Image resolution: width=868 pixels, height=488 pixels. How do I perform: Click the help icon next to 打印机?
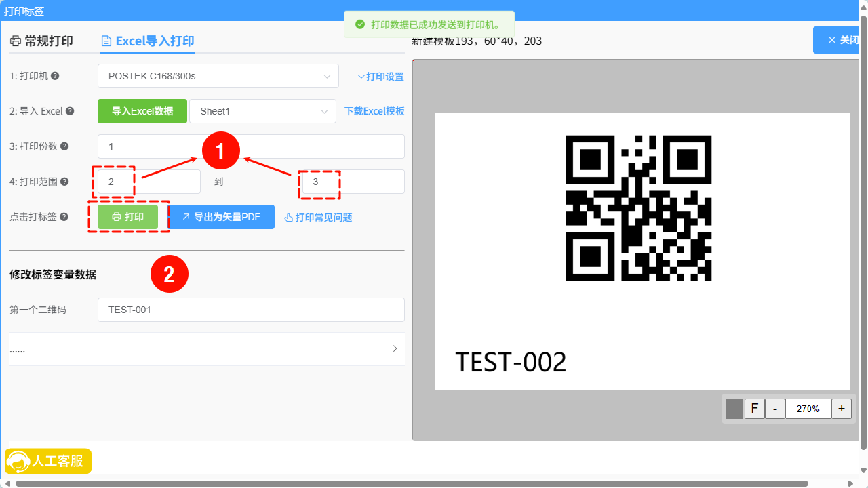(55, 76)
